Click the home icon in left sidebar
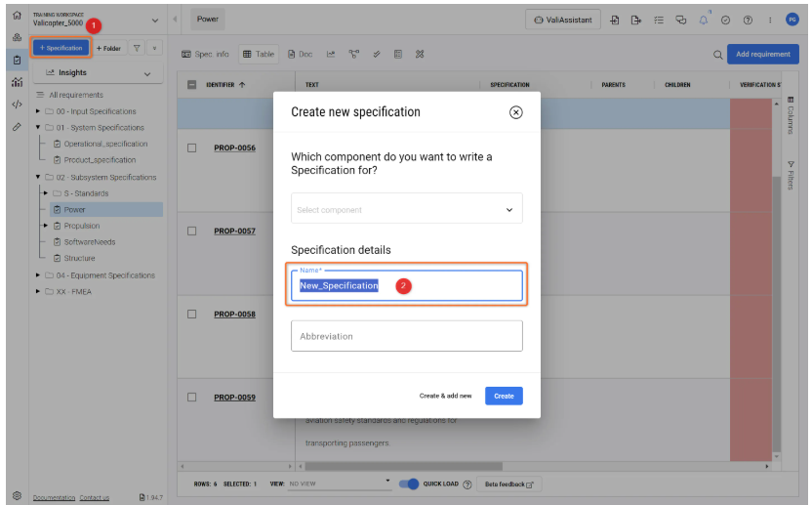The image size is (812, 505). (17, 16)
